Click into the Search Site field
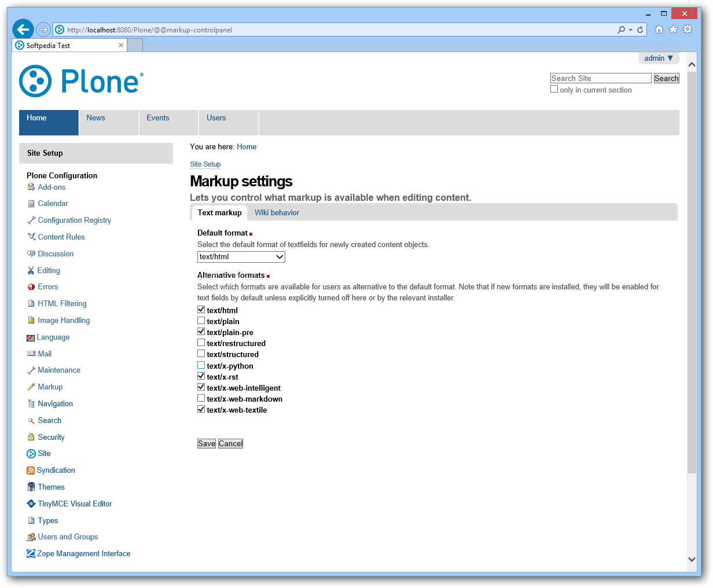713x588 pixels. click(601, 78)
